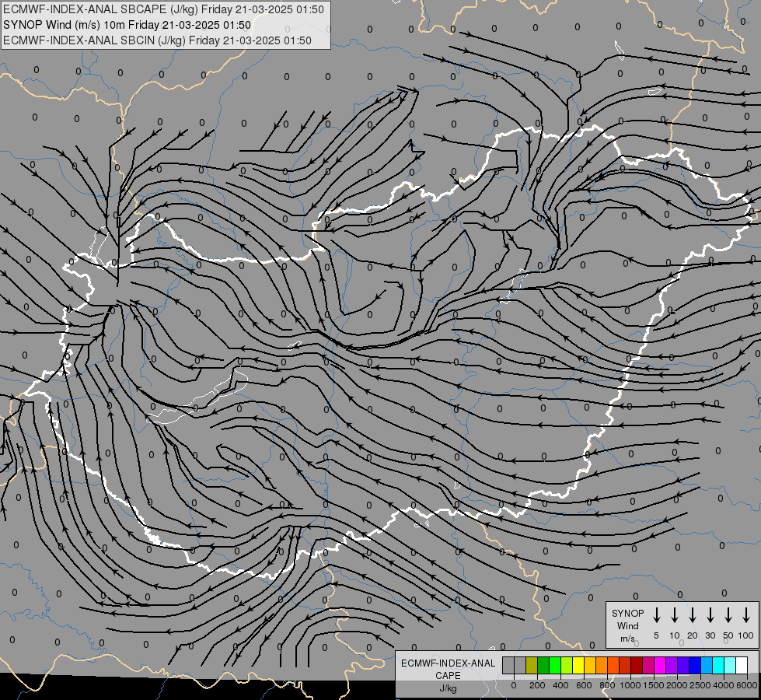Pick the yellow-green CAPE swatch
Screen dimensions: 761x700
click(x=567, y=665)
